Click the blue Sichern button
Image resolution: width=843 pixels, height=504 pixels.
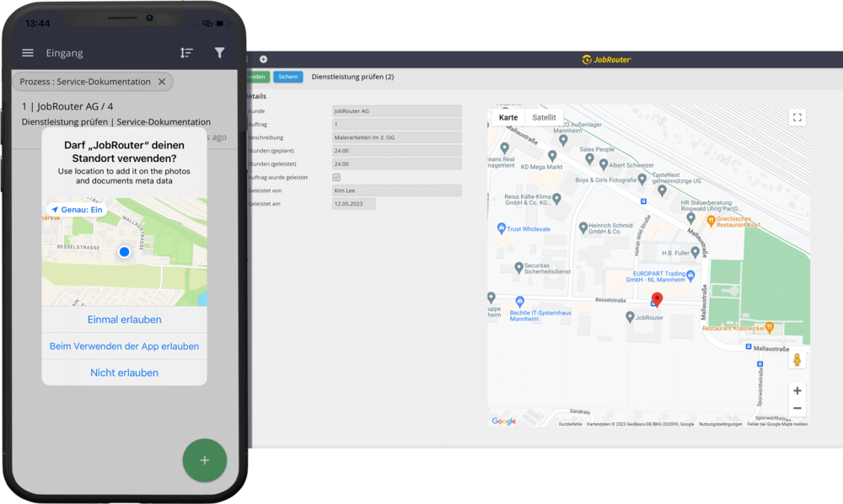(x=287, y=77)
